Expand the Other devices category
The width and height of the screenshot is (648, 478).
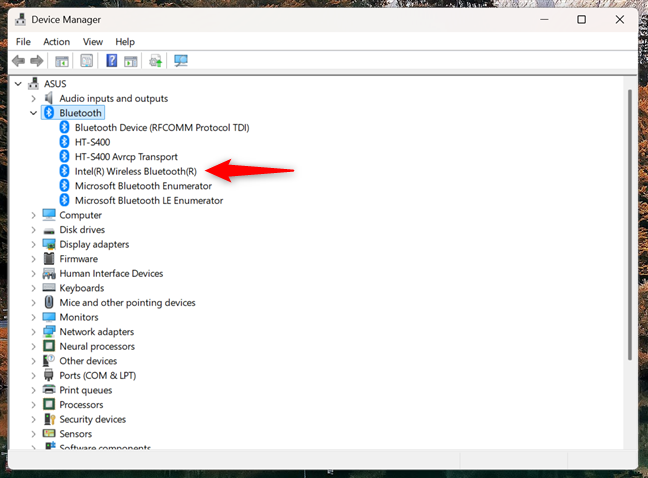pos(33,361)
